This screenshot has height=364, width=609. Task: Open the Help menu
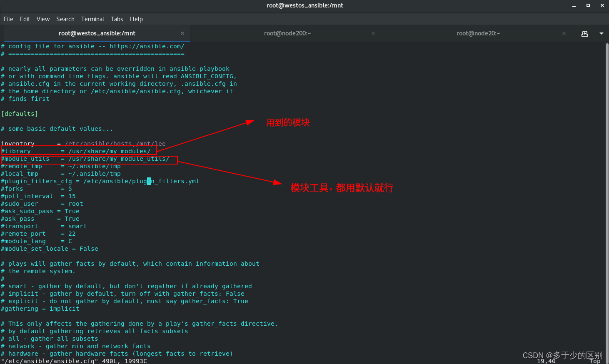136,19
